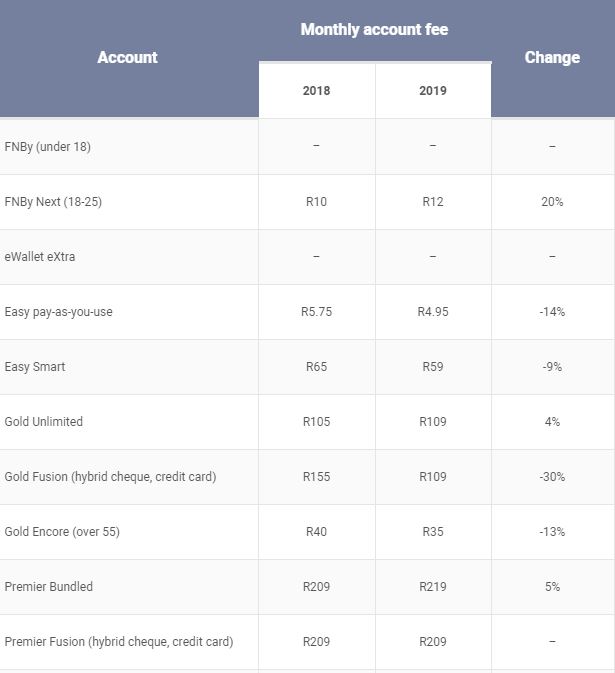
Task: Select the Gold Fusion hybrid cheque account
Action: pyautogui.click(x=110, y=477)
